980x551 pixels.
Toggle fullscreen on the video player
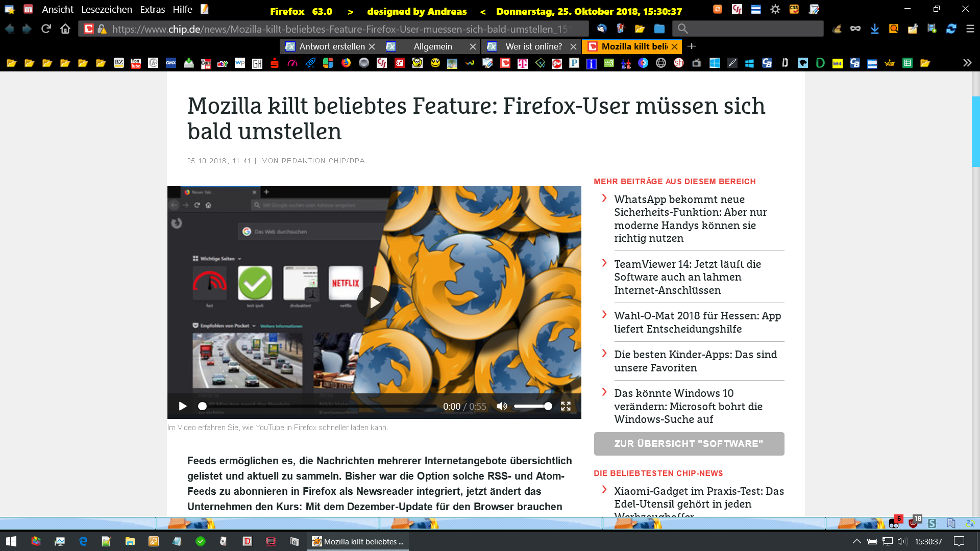tap(566, 406)
